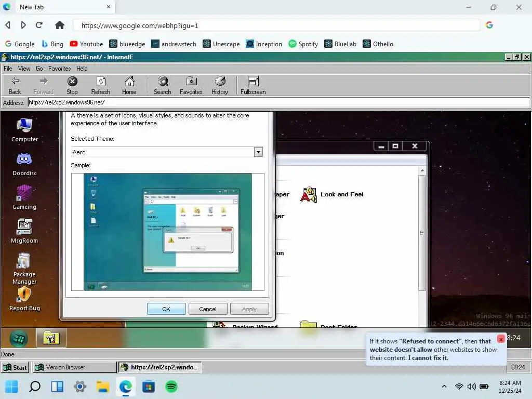Open the Report Bug desktop icon
This screenshot has height=399, width=532.
[24, 299]
